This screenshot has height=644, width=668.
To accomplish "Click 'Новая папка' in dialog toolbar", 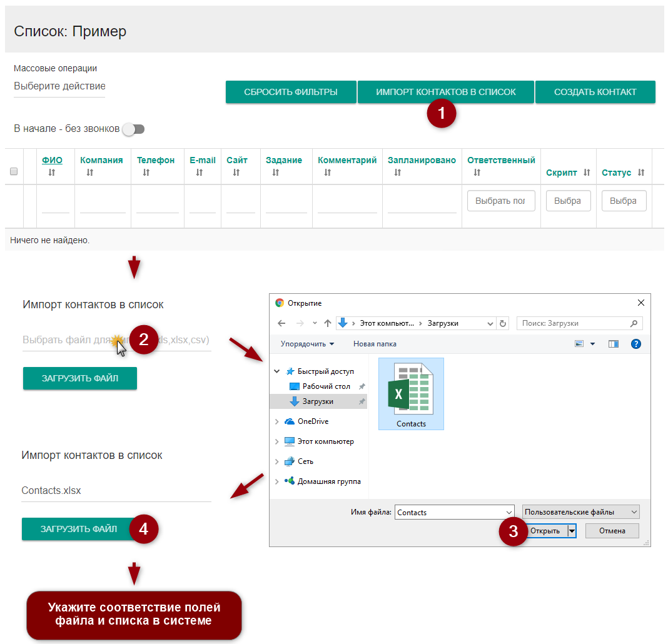I will pyautogui.click(x=375, y=344).
